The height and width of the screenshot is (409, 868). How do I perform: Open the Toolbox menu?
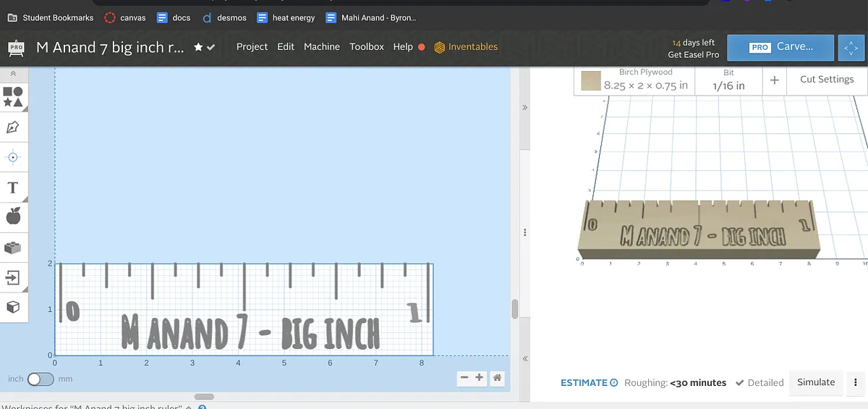pyautogui.click(x=367, y=47)
